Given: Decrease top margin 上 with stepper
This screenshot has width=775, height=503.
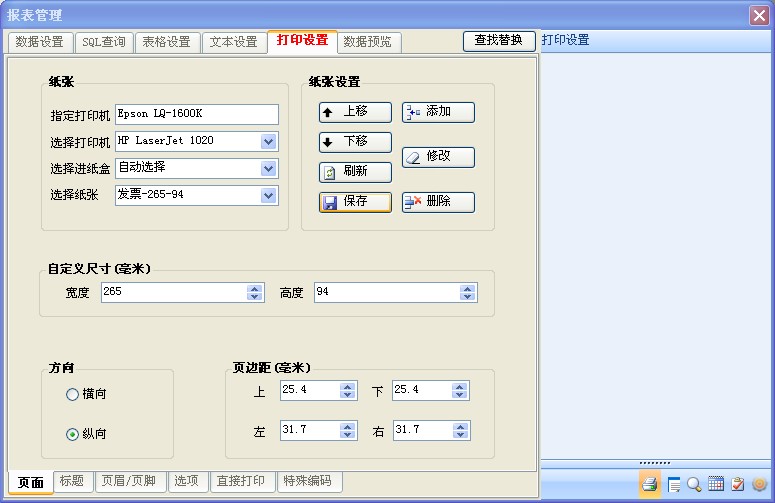Looking at the screenshot, I should (348, 395).
